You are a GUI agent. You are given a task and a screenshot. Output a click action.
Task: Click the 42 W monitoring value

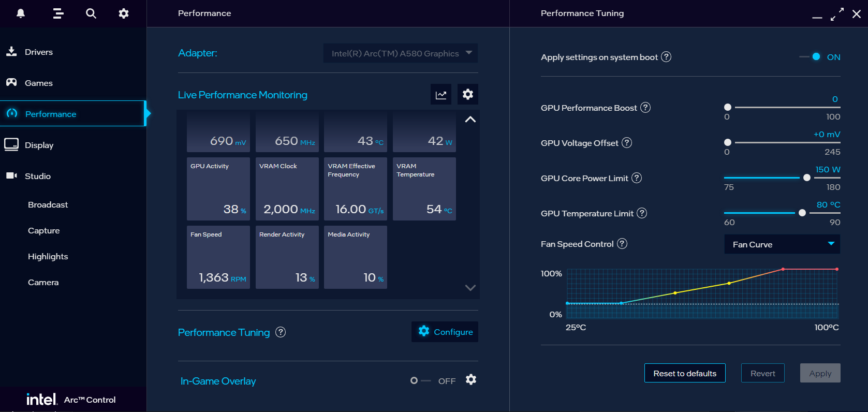point(440,141)
